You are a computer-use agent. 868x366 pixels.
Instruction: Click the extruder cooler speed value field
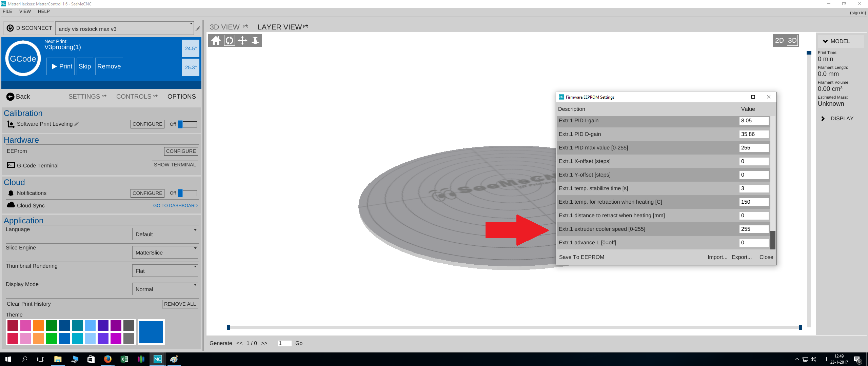[753, 229]
